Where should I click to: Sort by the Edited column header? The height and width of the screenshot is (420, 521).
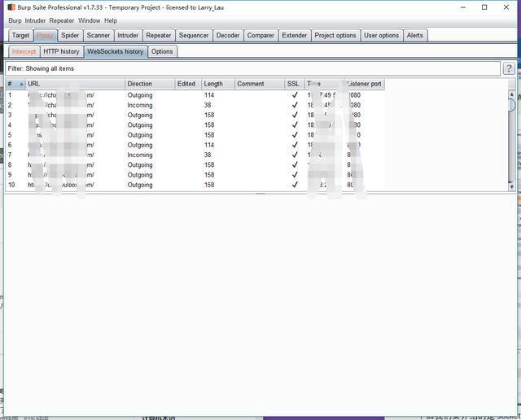pyautogui.click(x=188, y=84)
